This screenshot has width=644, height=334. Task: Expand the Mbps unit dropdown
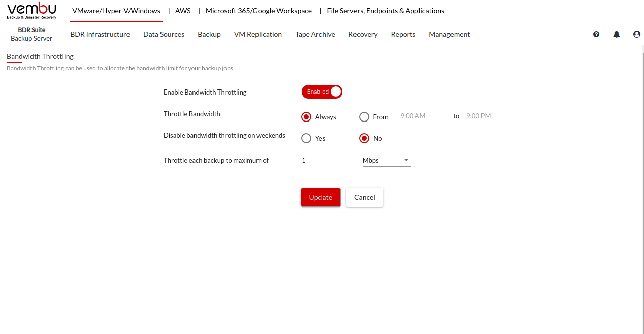(x=386, y=160)
